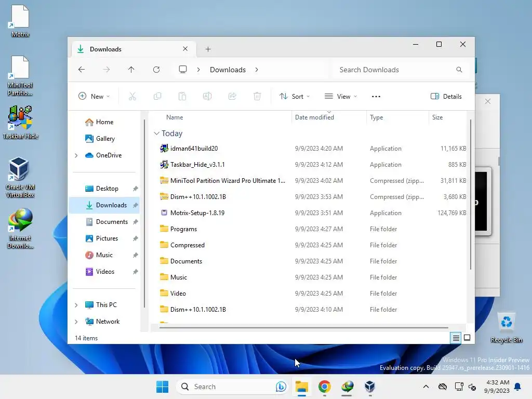This screenshot has width=532, height=399.
Task: Click the Share icon in toolbar
Action: click(232, 96)
